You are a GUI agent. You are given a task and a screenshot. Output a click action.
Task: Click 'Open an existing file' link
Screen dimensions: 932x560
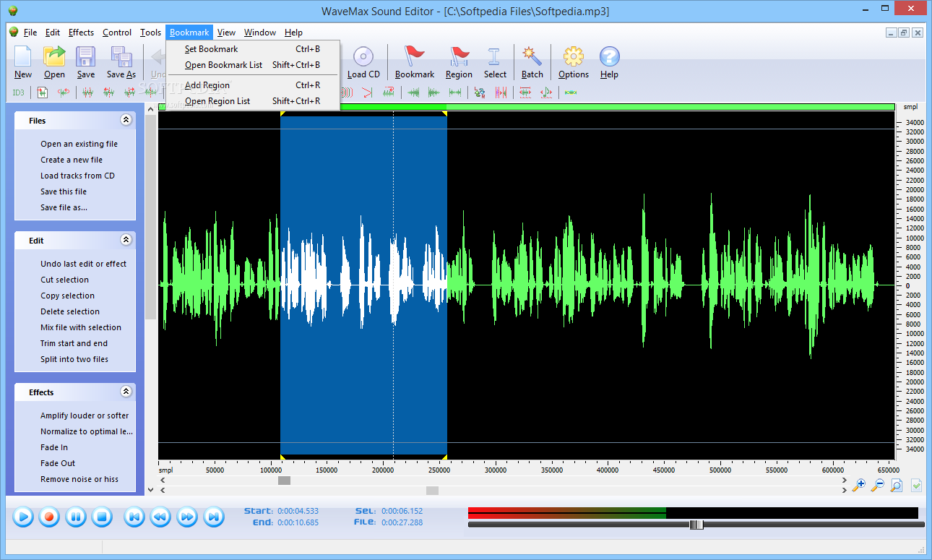pyautogui.click(x=79, y=144)
